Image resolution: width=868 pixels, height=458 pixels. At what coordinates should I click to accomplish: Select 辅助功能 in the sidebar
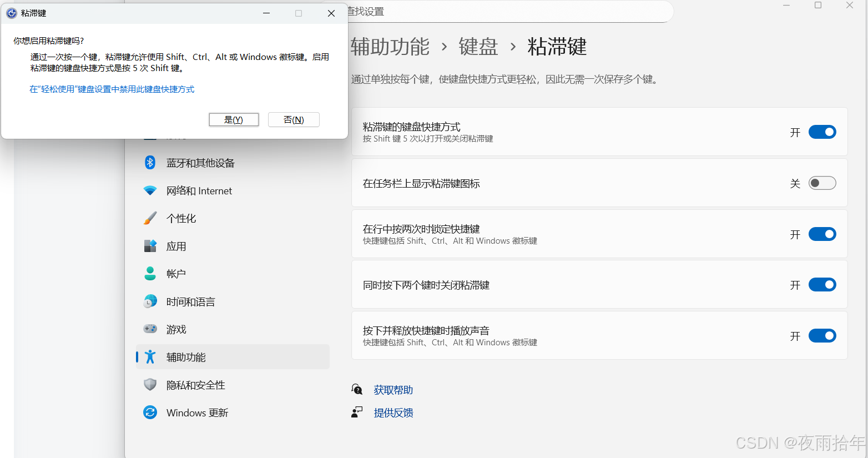click(233, 357)
